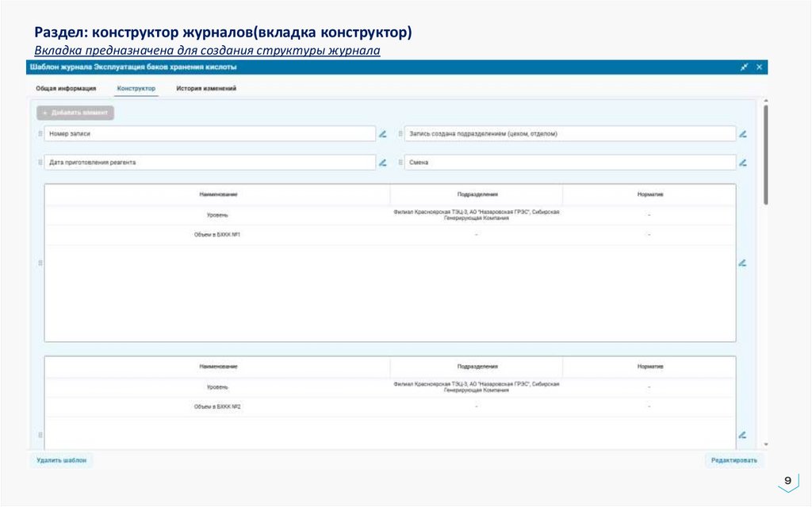The image size is (812, 507).
Task: Collapse the journal template window with the arrows icon
Action: [x=744, y=67]
